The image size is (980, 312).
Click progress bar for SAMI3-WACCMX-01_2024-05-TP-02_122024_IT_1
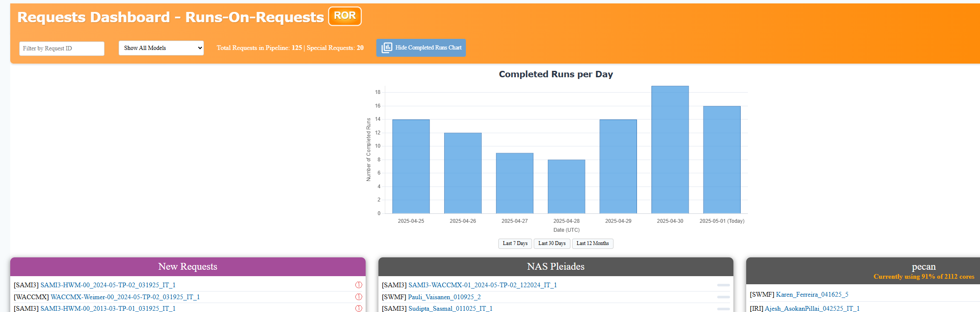723,285
